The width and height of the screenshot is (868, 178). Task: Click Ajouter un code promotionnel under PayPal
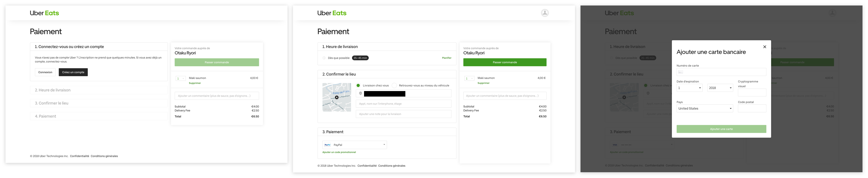pyautogui.click(x=339, y=152)
